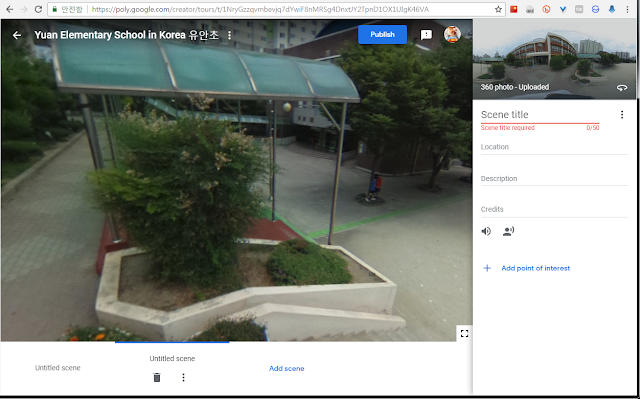640x399 pixels.
Task: Click the fullscreen preview icon
Action: coord(464,333)
